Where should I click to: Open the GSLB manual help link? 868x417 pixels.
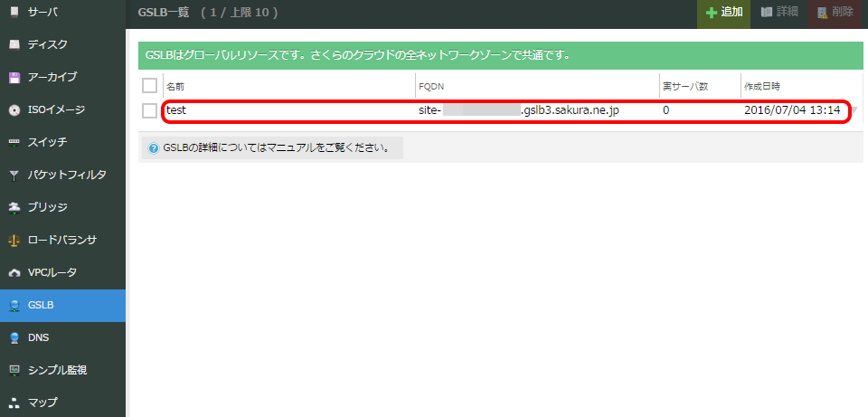click(x=272, y=148)
